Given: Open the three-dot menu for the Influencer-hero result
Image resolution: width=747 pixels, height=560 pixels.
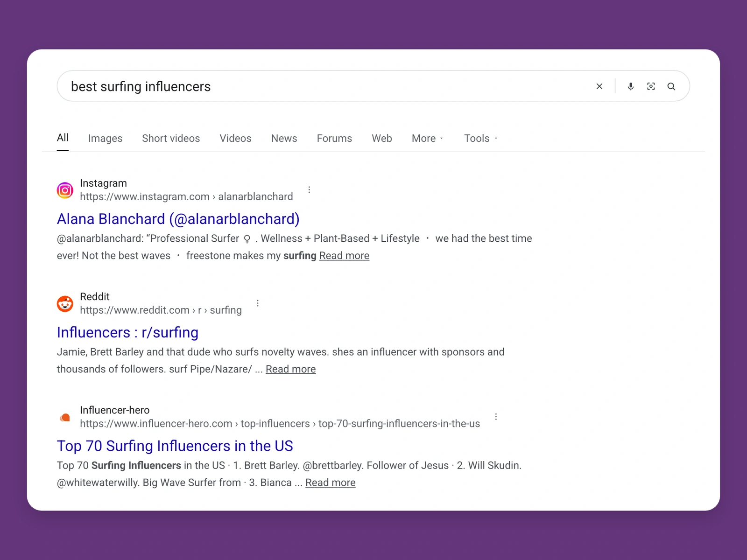Looking at the screenshot, I should tap(496, 416).
